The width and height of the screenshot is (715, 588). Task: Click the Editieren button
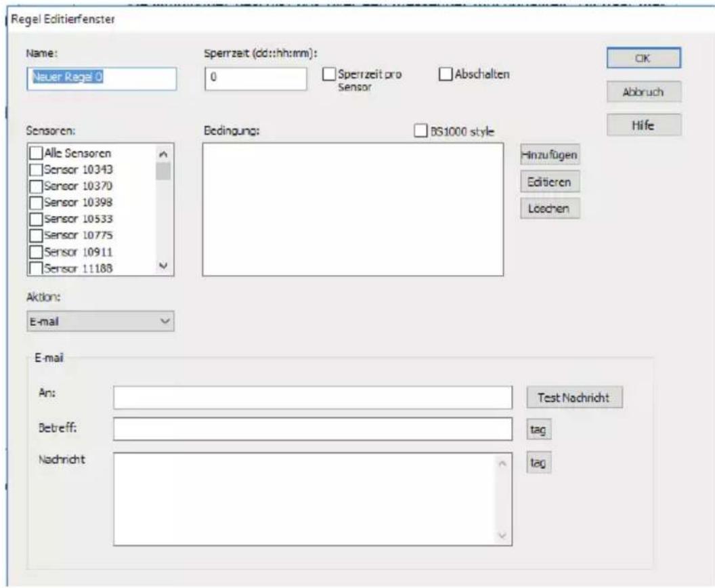[x=550, y=182]
